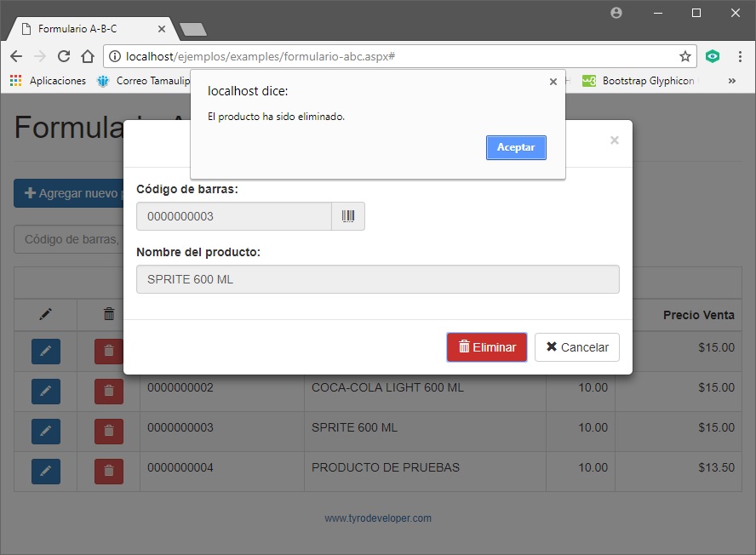Click the Nombre del producto input field
Image resolution: width=756 pixels, height=555 pixels.
[378, 278]
